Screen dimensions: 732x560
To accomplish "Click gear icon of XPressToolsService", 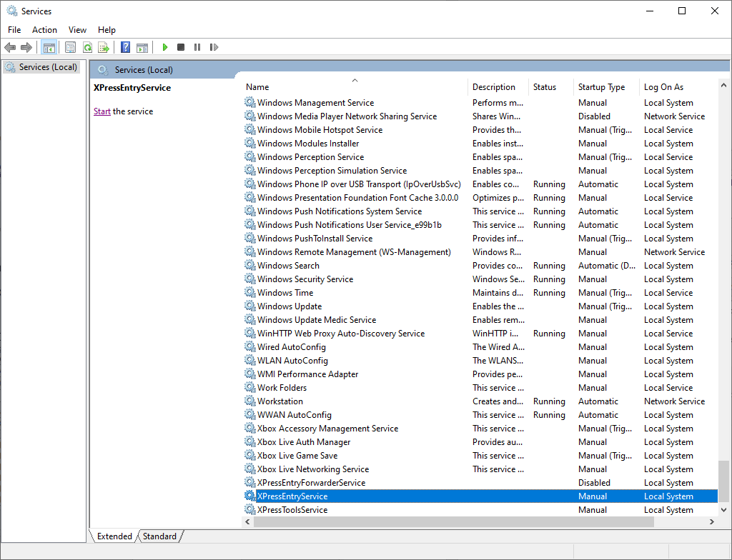I will 250,509.
